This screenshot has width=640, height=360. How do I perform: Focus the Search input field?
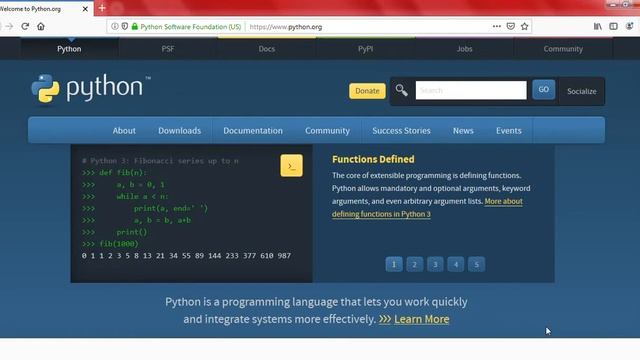(x=471, y=90)
